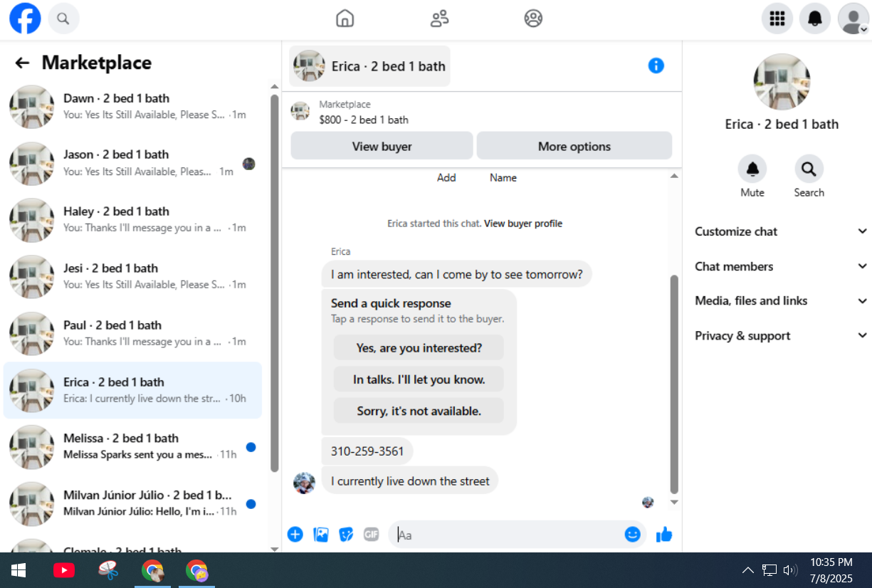Send quick response 'In talks. I'll let you know.'
The width and height of the screenshot is (872, 588).
(x=419, y=379)
